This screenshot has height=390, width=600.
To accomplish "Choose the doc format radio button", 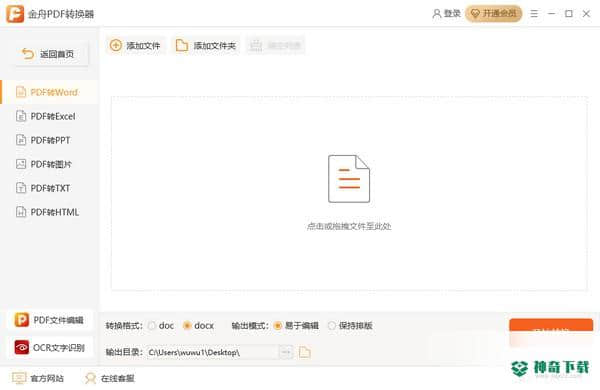I will pos(152,326).
